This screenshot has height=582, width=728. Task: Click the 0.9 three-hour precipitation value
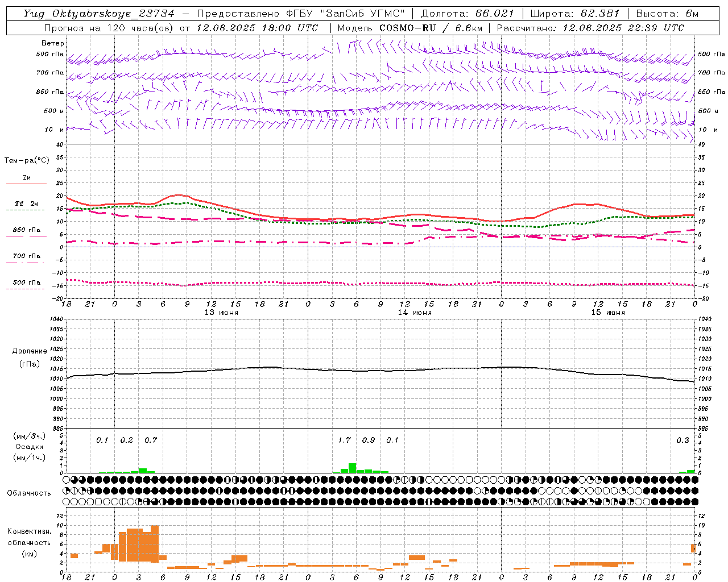(369, 440)
